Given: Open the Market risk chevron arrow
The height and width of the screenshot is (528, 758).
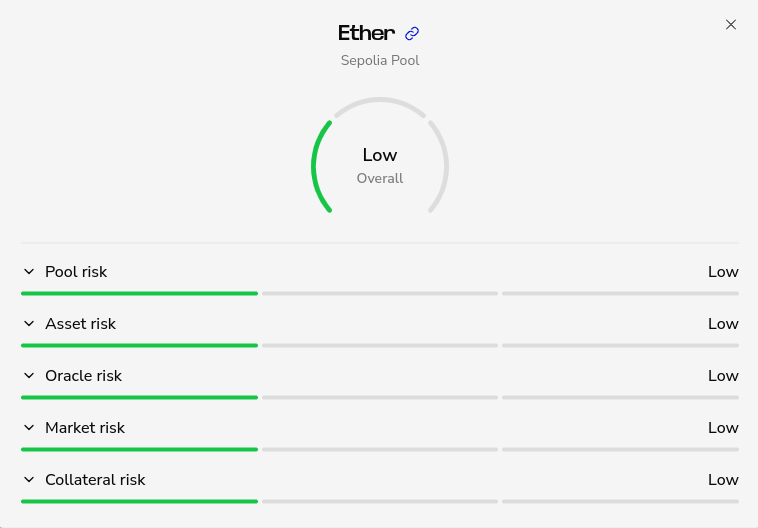Looking at the screenshot, I should click(29, 428).
